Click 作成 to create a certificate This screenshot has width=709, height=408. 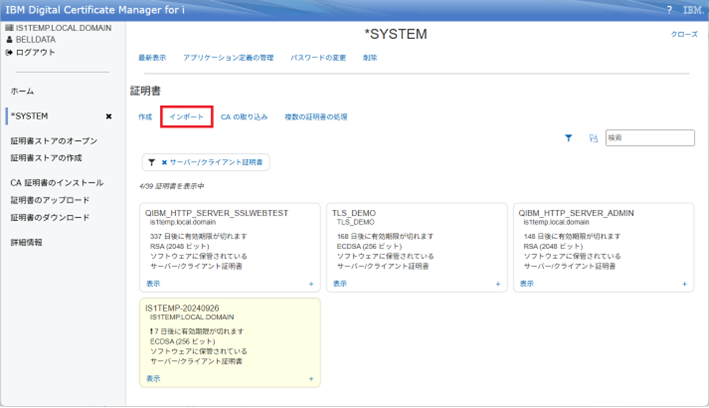pyautogui.click(x=145, y=117)
